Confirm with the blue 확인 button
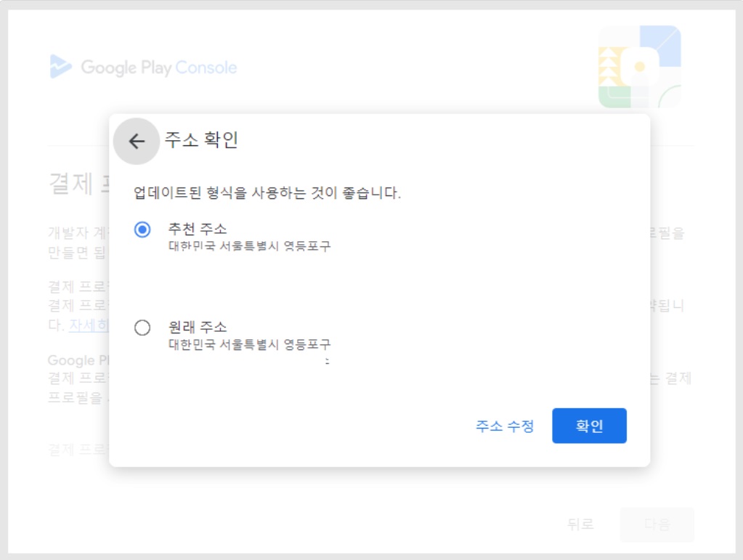The width and height of the screenshot is (743, 560). point(589,426)
